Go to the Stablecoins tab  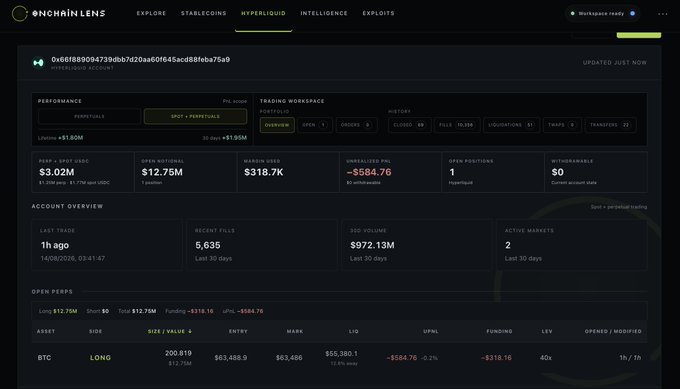tap(203, 13)
